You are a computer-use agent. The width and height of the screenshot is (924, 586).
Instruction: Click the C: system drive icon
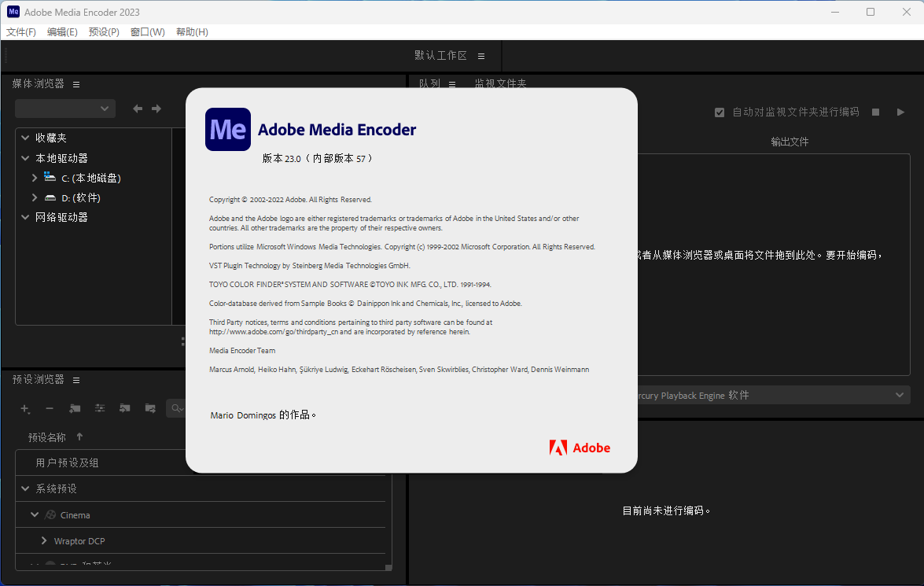pyautogui.click(x=50, y=177)
